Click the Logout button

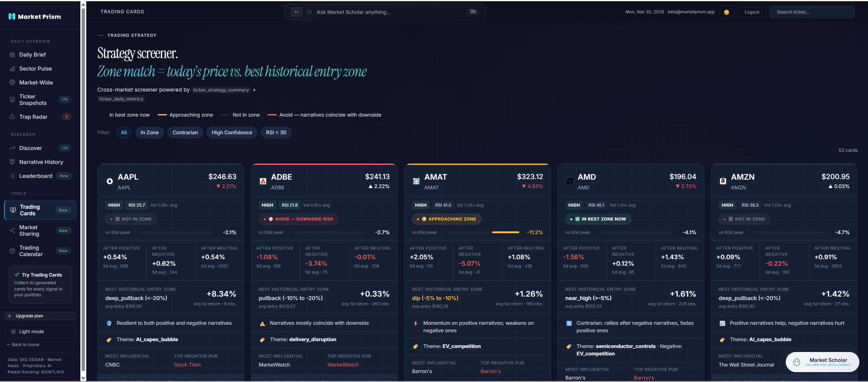coord(752,12)
